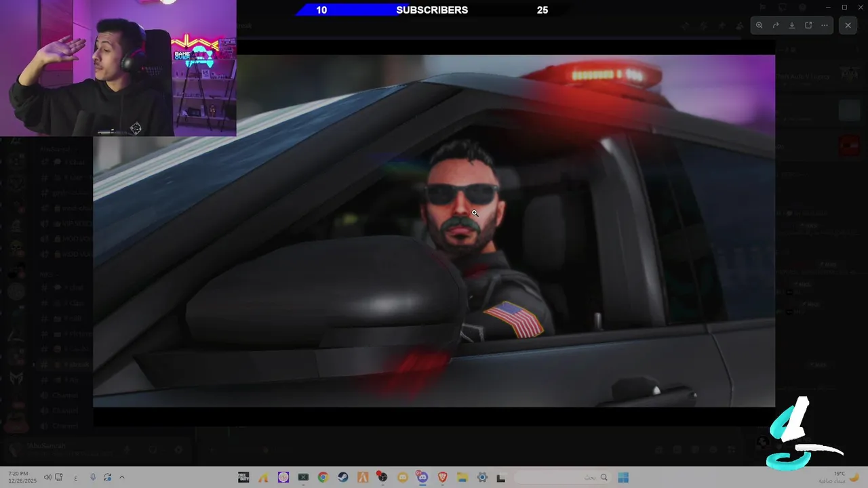868x488 pixels.
Task: Open the orange A-shaped taskbar app icon
Action: point(363,477)
